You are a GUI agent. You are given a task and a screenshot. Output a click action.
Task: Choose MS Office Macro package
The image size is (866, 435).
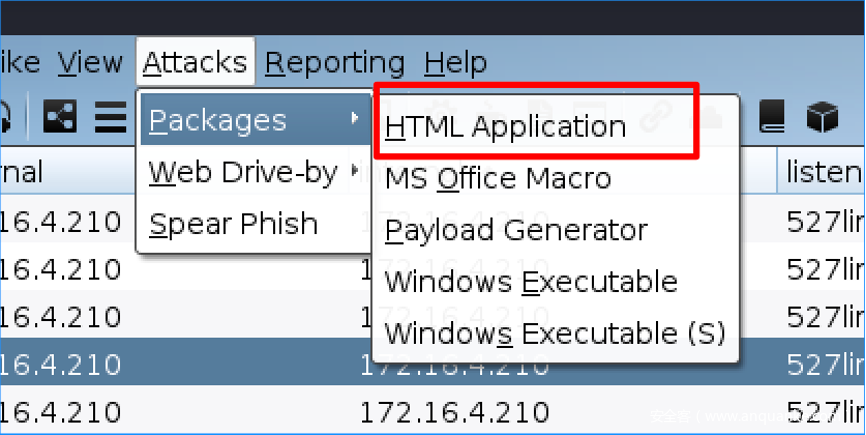coord(498,179)
